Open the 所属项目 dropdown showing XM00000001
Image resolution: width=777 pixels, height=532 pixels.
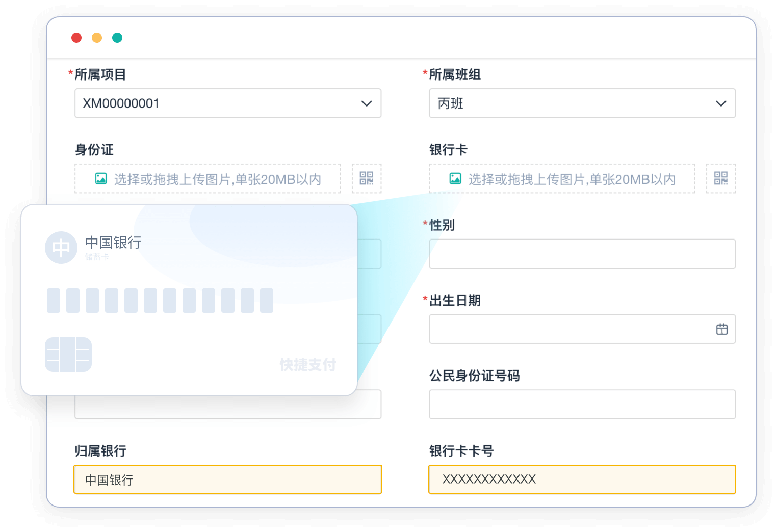pyautogui.click(x=228, y=103)
